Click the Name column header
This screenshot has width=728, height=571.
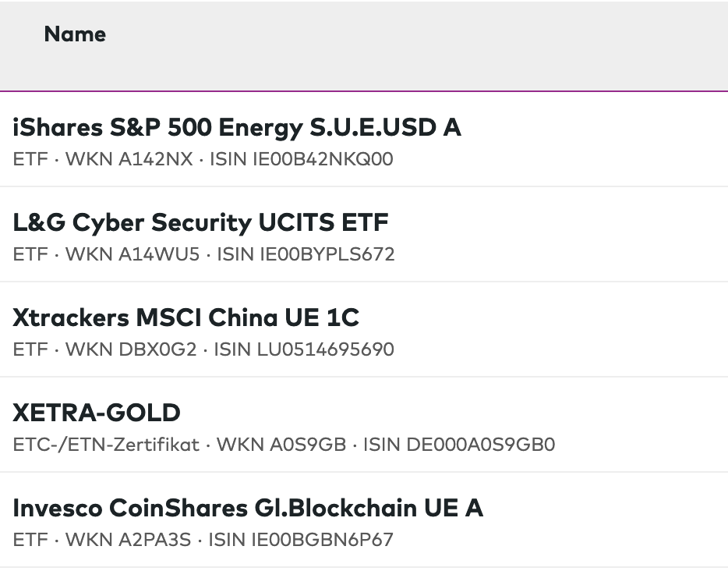[75, 34]
